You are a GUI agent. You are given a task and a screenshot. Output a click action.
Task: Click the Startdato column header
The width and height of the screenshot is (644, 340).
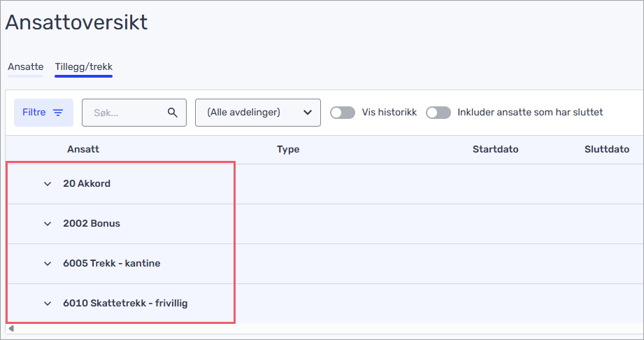pos(495,149)
